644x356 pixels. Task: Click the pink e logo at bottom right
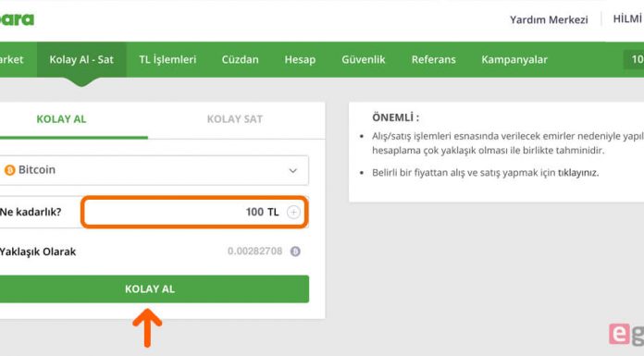619,334
